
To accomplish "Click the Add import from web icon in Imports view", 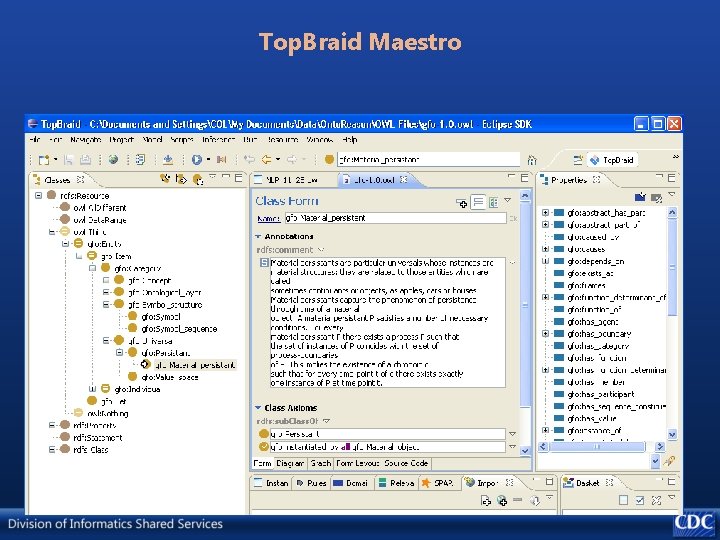I will pos(502,501).
